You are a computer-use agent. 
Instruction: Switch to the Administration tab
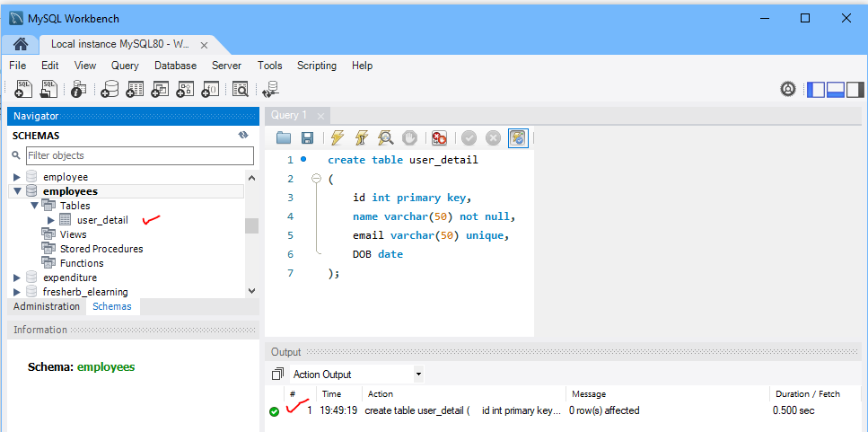(47, 306)
